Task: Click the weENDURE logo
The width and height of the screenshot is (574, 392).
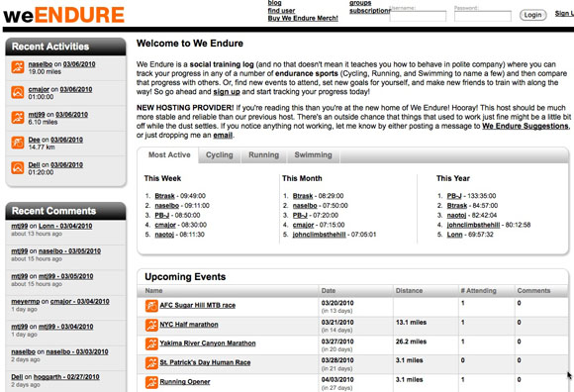Action: click(63, 15)
